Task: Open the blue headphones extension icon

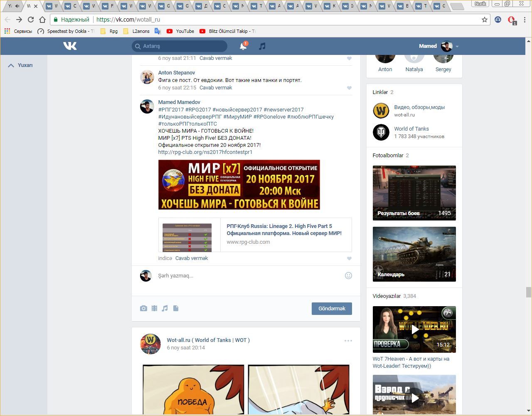Action: (498, 20)
